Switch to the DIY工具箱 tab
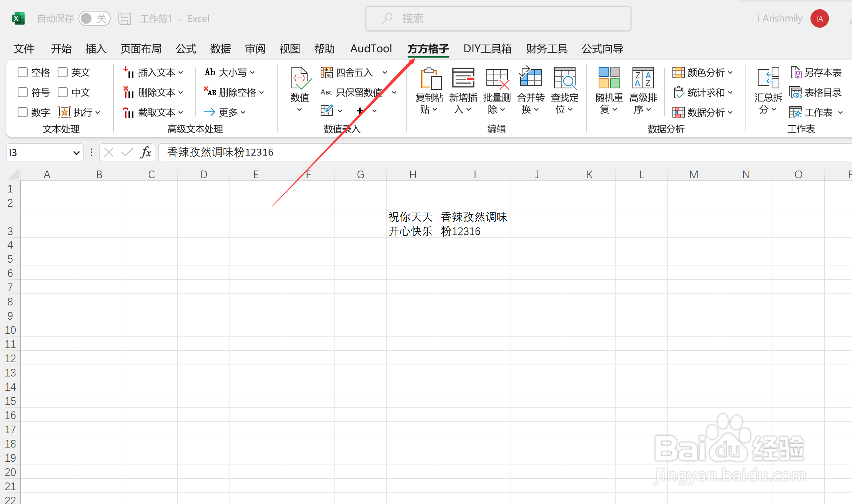 (488, 49)
